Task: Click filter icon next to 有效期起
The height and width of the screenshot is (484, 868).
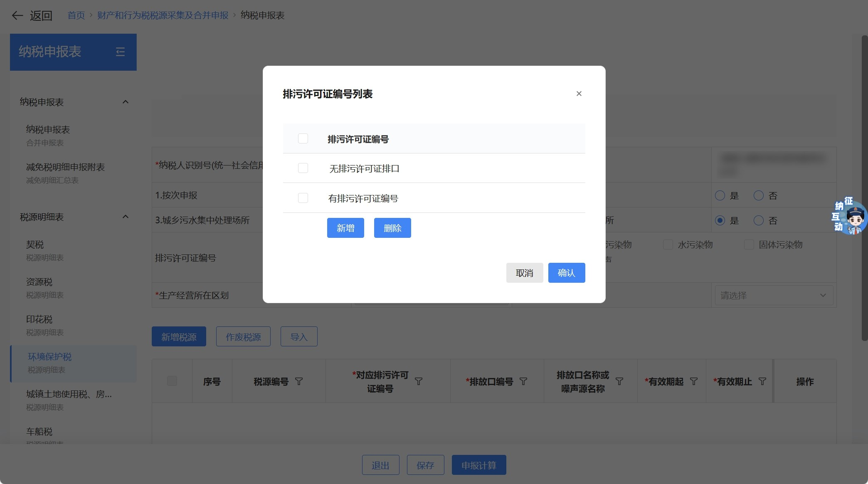Action: pyautogui.click(x=694, y=381)
